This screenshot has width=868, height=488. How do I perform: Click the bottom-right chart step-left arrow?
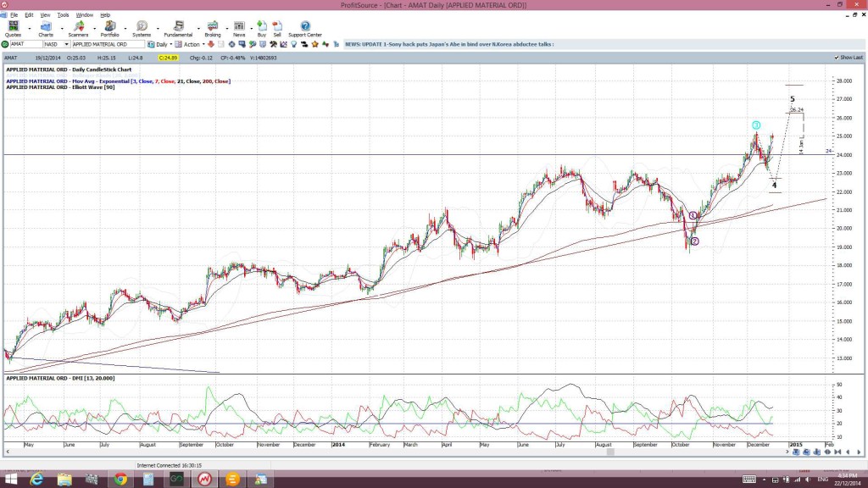[848, 452]
